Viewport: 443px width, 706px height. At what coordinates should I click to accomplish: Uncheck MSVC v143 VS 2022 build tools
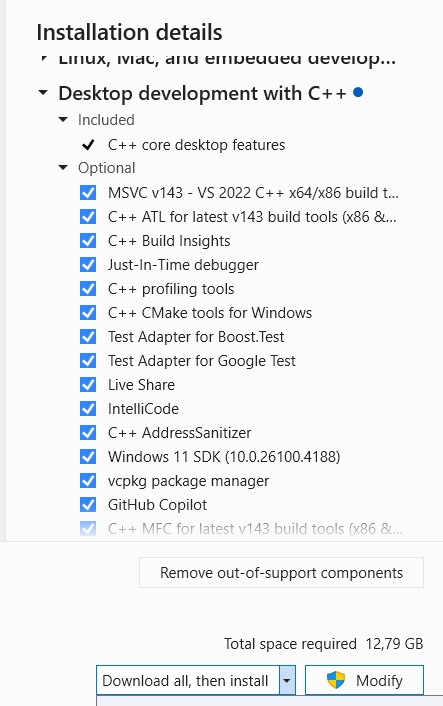(88, 193)
